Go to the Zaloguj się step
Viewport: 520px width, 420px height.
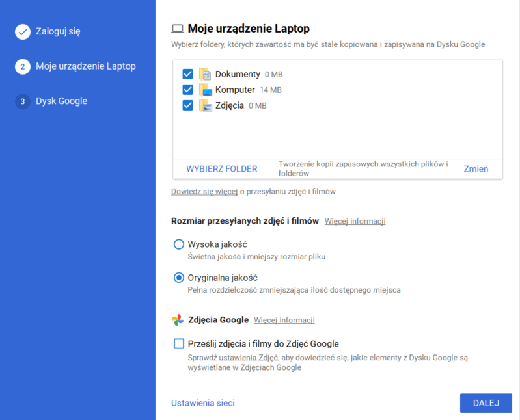click(x=58, y=31)
